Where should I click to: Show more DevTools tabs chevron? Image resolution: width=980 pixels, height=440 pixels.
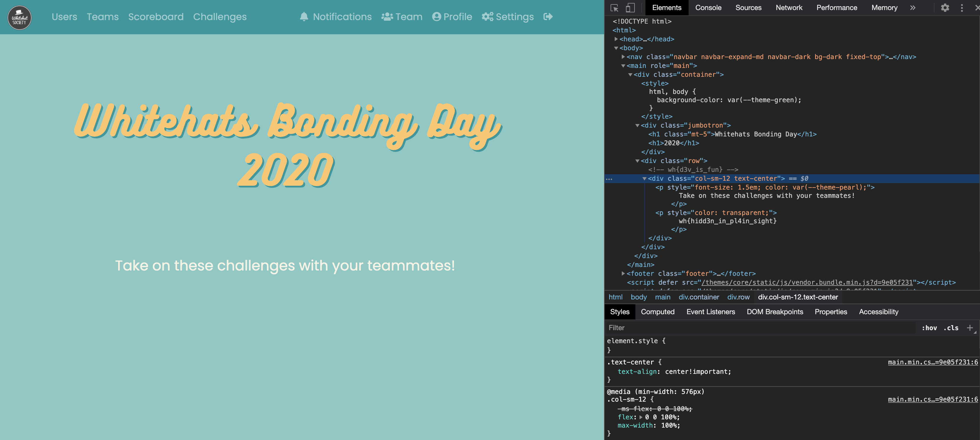pyautogui.click(x=913, y=8)
